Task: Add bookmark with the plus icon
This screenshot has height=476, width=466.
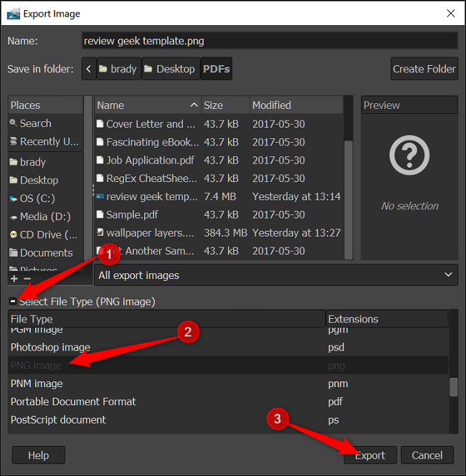Action: pyautogui.click(x=14, y=279)
